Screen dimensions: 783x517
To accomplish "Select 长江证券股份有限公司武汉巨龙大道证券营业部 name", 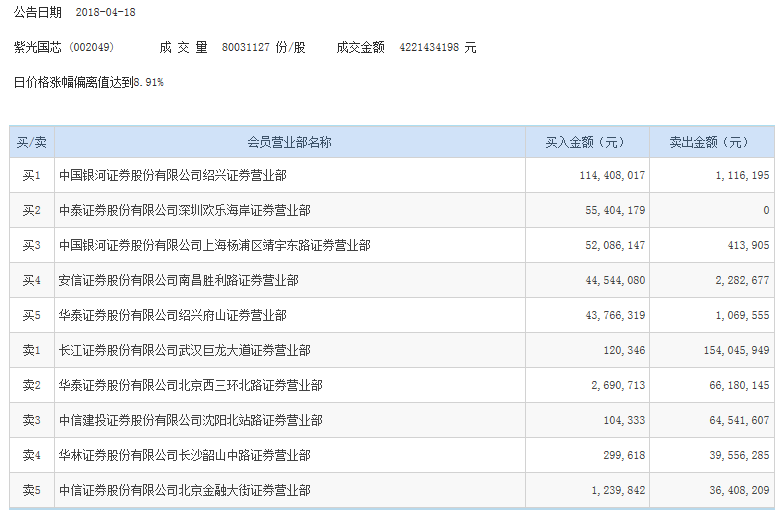I will click(x=185, y=350).
